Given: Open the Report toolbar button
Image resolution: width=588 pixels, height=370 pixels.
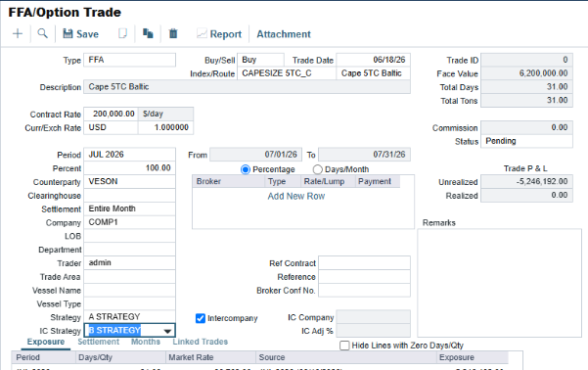Looking at the screenshot, I should 219,34.
